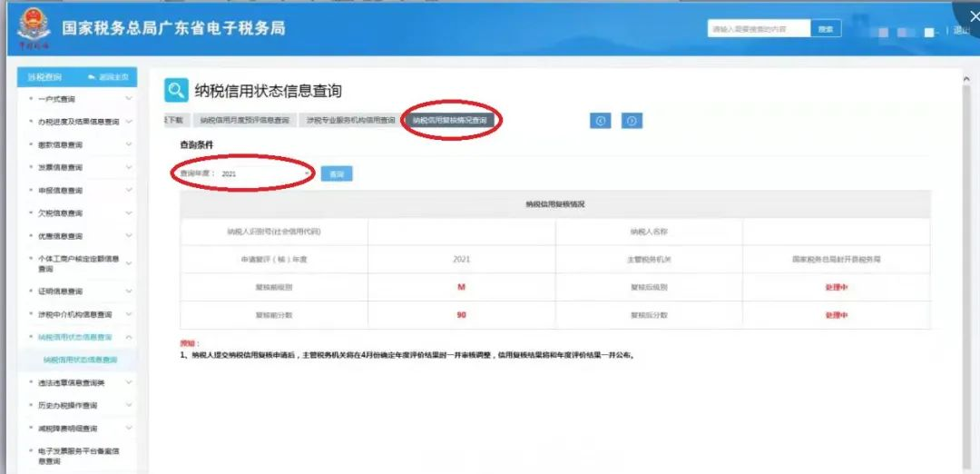Click the 复核前级别 label cell
980x474 pixels.
[x=274, y=287]
